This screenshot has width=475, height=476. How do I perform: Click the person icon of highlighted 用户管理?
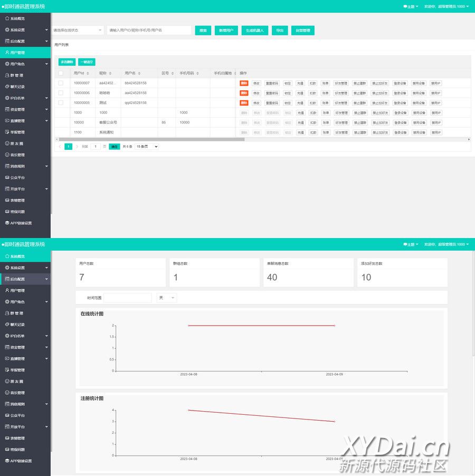(7, 53)
